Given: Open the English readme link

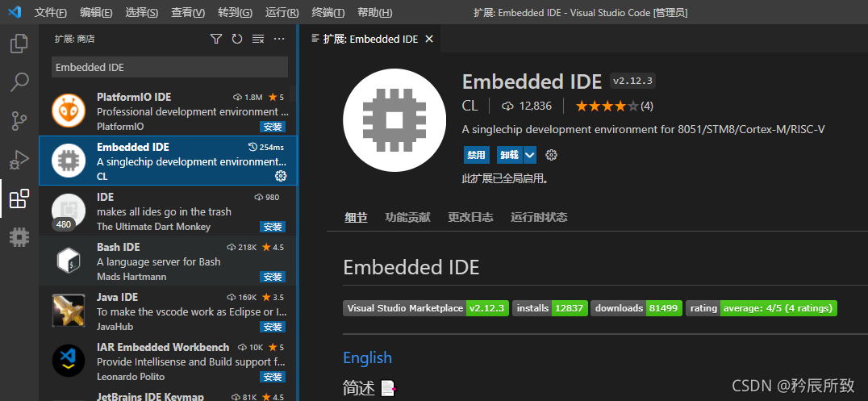Looking at the screenshot, I should (368, 357).
